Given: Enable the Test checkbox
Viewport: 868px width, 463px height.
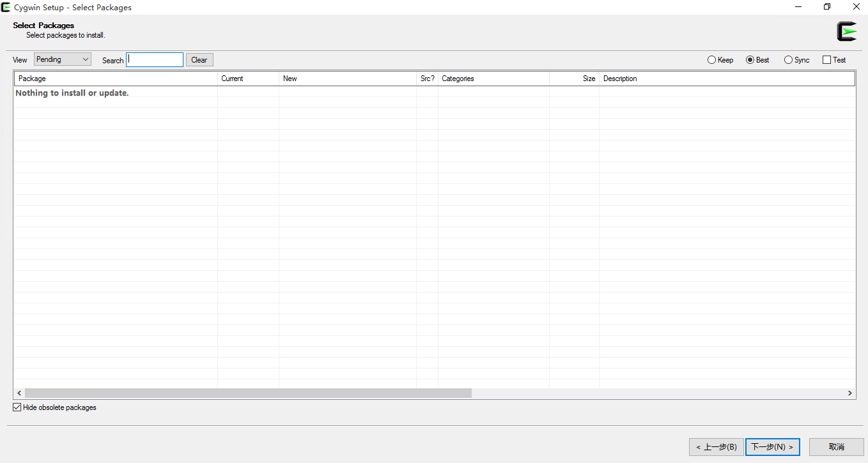Looking at the screenshot, I should pos(834,60).
